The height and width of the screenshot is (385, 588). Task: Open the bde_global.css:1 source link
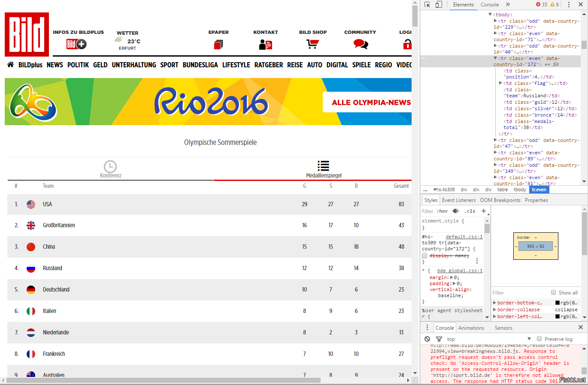click(x=460, y=271)
